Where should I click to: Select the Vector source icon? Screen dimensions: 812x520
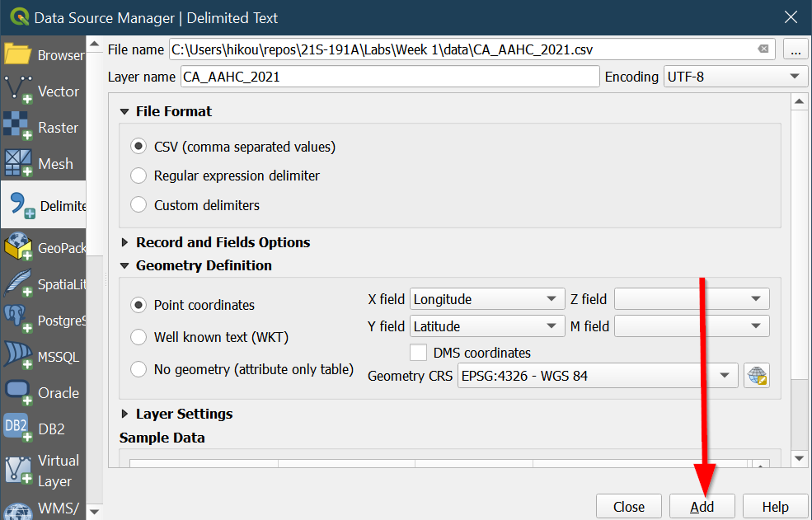pos(18,91)
